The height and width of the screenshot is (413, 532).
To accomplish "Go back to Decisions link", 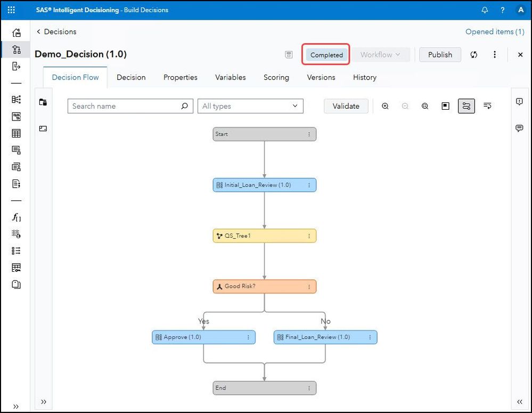I will pos(56,31).
